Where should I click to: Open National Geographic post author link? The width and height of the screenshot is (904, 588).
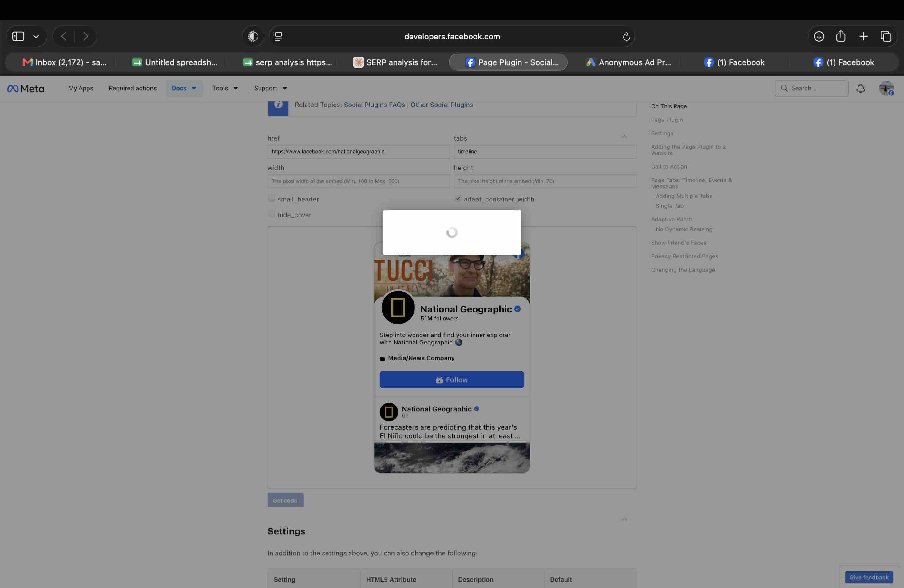[x=436, y=409]
